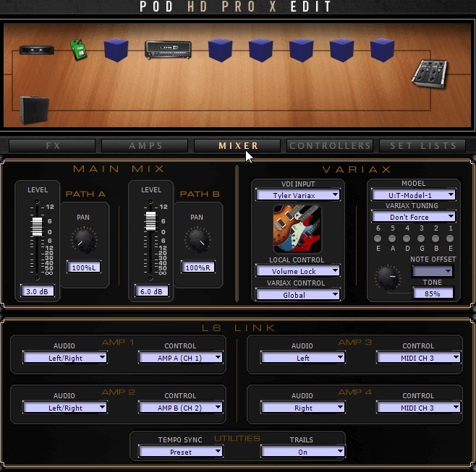Open the Model U:T-Model-1 dropdown

[x=414, y=194]
